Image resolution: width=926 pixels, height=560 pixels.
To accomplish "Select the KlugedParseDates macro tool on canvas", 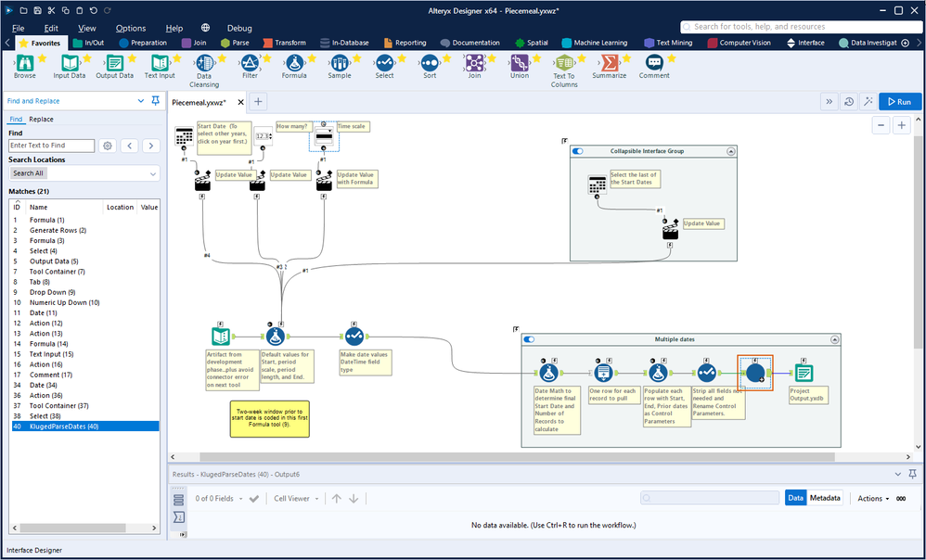I will pyautogui.click(x=755, y=373).
